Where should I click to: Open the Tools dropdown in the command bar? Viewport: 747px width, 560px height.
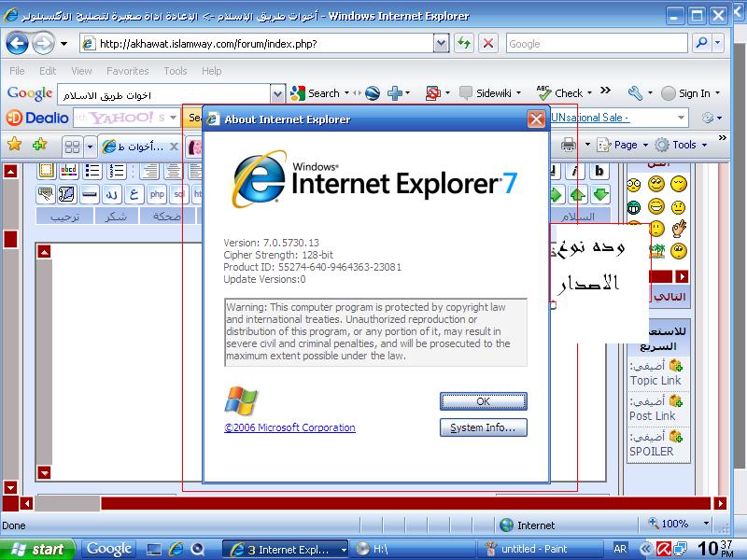pos(704,145)
